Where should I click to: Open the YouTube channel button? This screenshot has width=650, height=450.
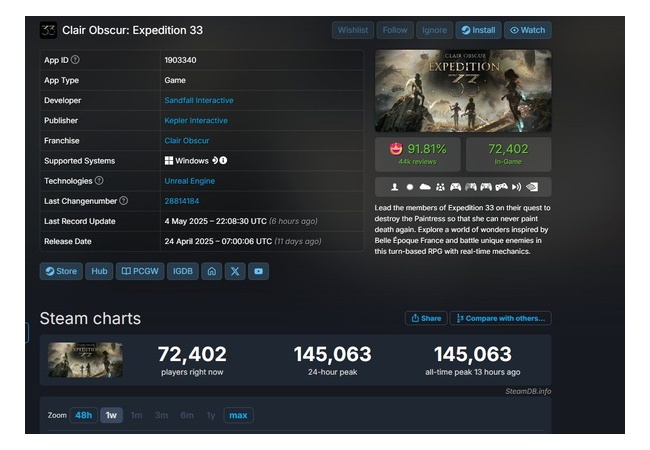[258, 271]
